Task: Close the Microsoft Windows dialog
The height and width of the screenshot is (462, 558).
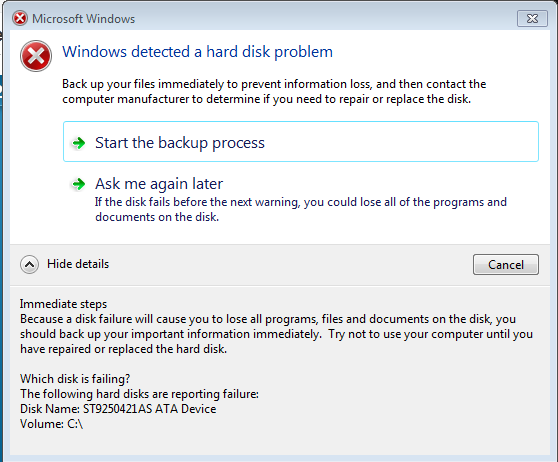Action: tap(532, 19)
